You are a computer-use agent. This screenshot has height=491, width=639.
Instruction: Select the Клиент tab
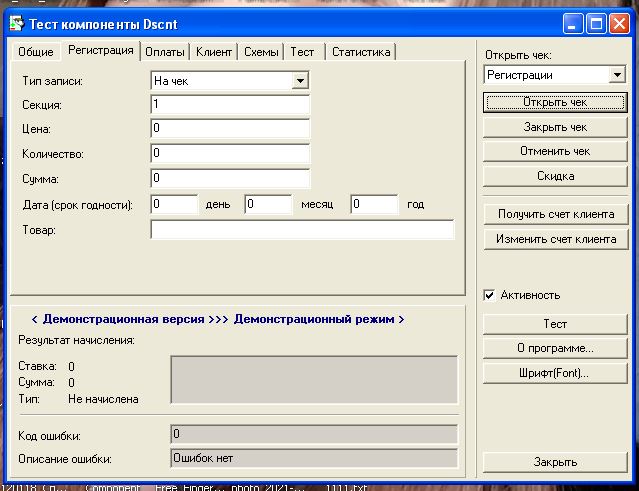214,52
